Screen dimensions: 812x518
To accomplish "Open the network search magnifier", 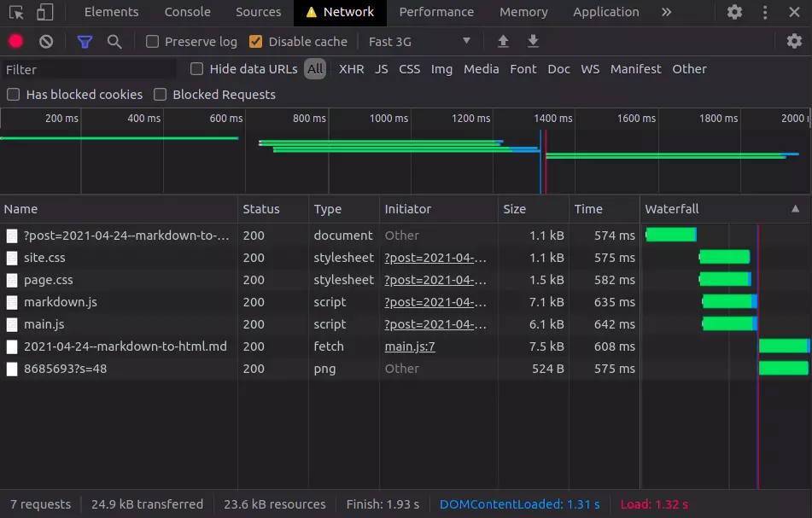I will pyautogui.click(x=114, y=42).
